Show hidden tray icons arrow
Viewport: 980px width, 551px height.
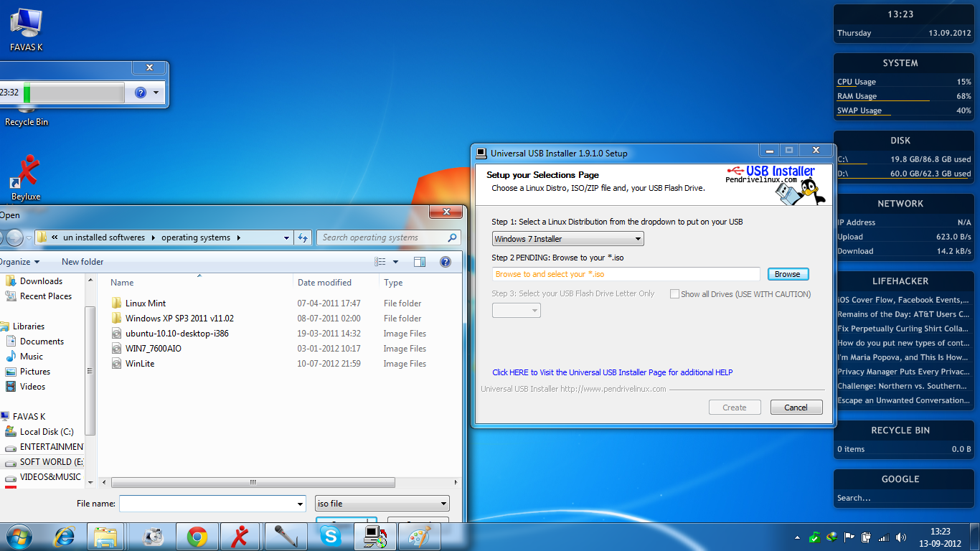798,537
